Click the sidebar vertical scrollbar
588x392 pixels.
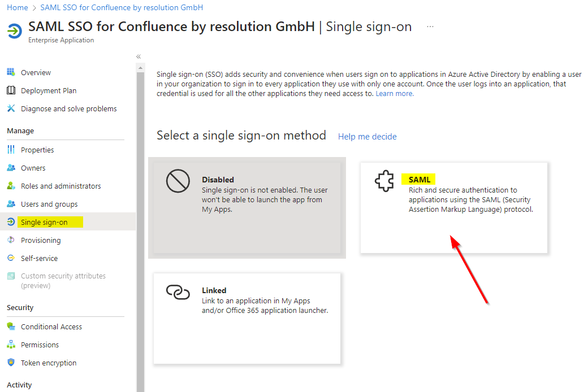click(x=140, y=226)
